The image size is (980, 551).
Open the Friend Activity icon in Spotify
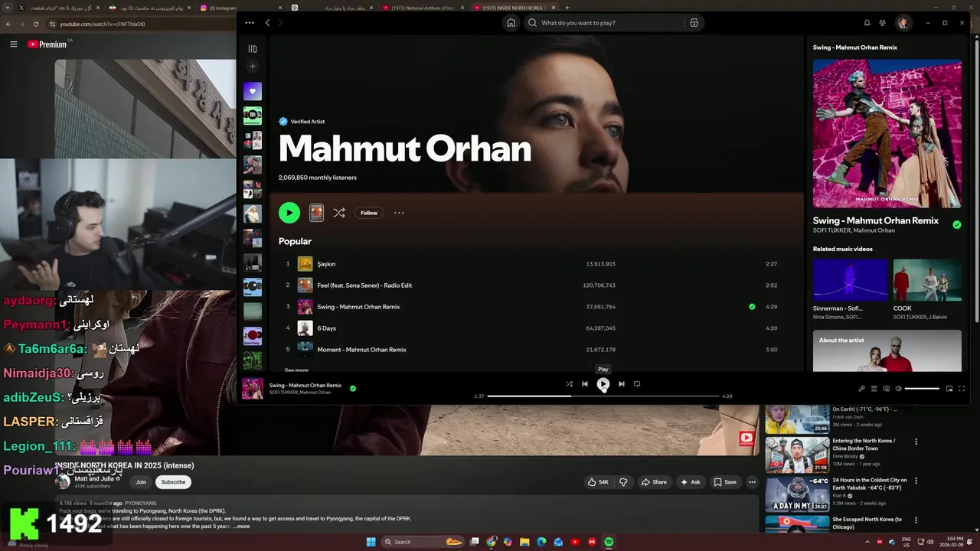pos(883,23)
